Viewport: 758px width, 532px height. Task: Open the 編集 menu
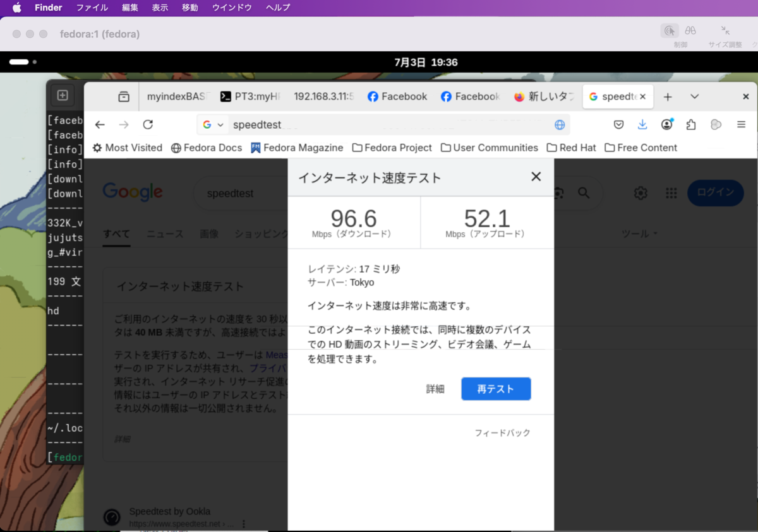click(x=130, y=8)
